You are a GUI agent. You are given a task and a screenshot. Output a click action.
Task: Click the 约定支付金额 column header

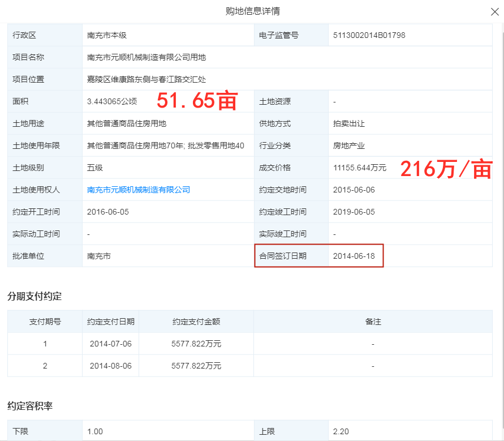click(x=196, y=322)
